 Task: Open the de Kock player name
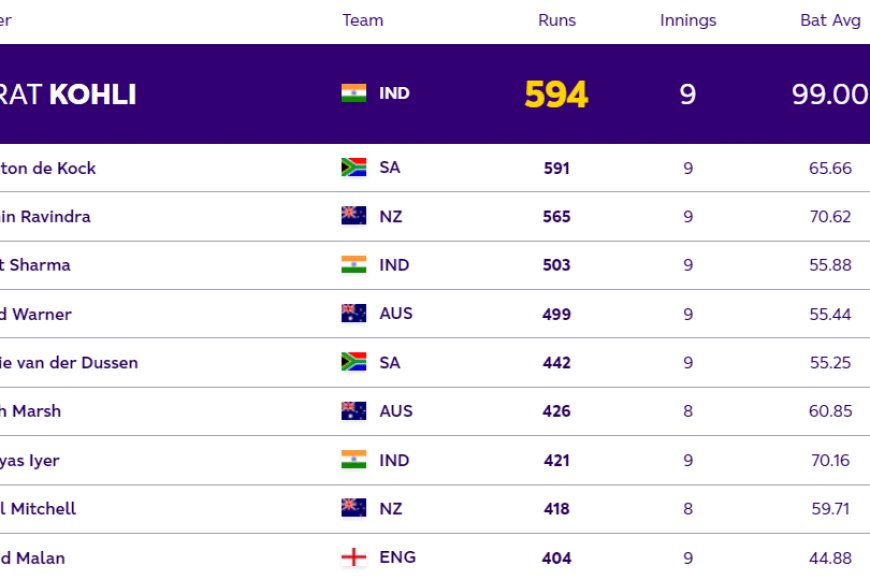tap(48, 168)
